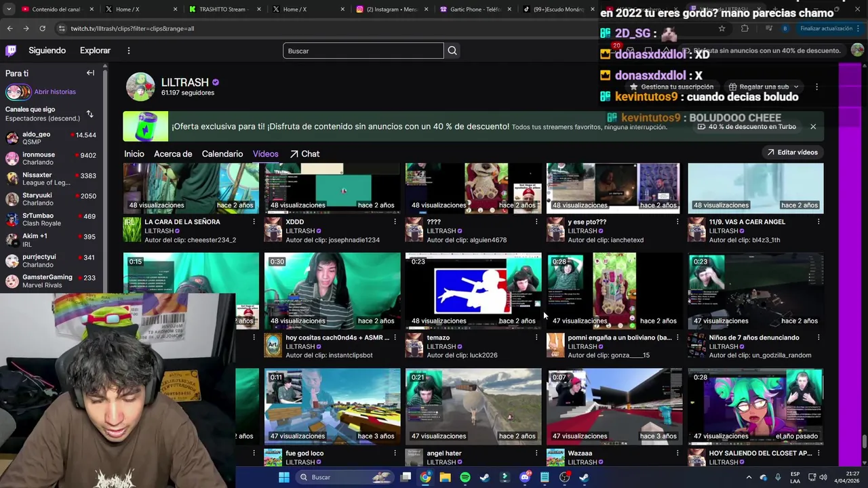The width and height of the screenshot is (868, 488).
Task: Focus the Twitch Buscar search field
Action: (x=363, y=51)
